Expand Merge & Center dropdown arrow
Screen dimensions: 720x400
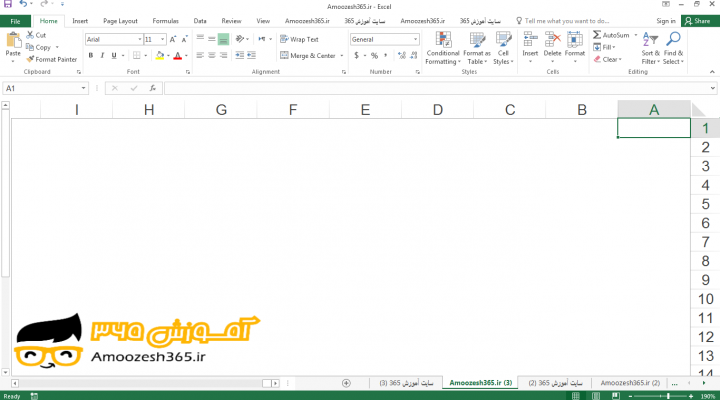click(x=342, y=56)
